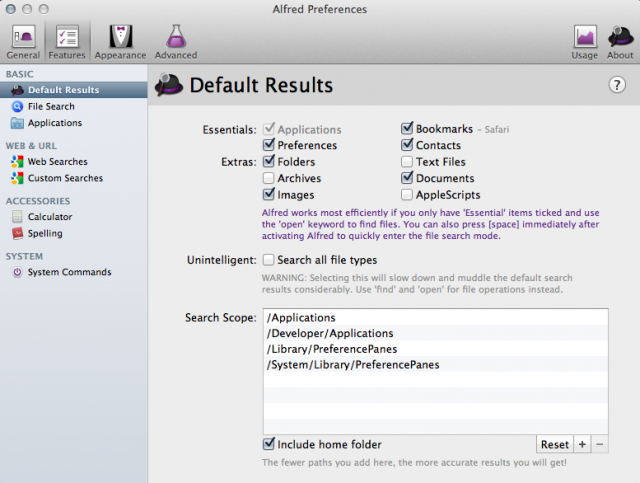Open the Appearance tuxedo tab
This screenshot has height=483, width=640.
coord(120,41)
